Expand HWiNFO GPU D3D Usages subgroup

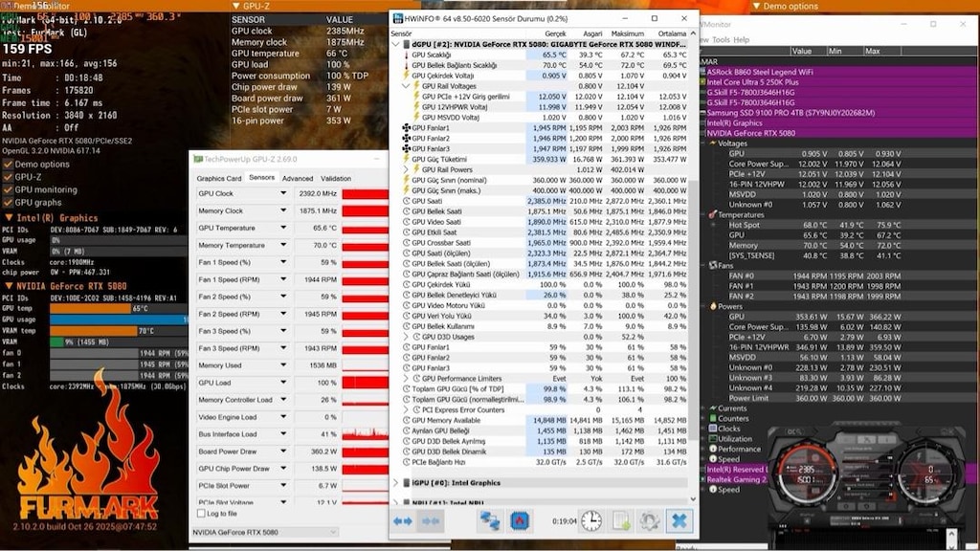coord(406,337)
